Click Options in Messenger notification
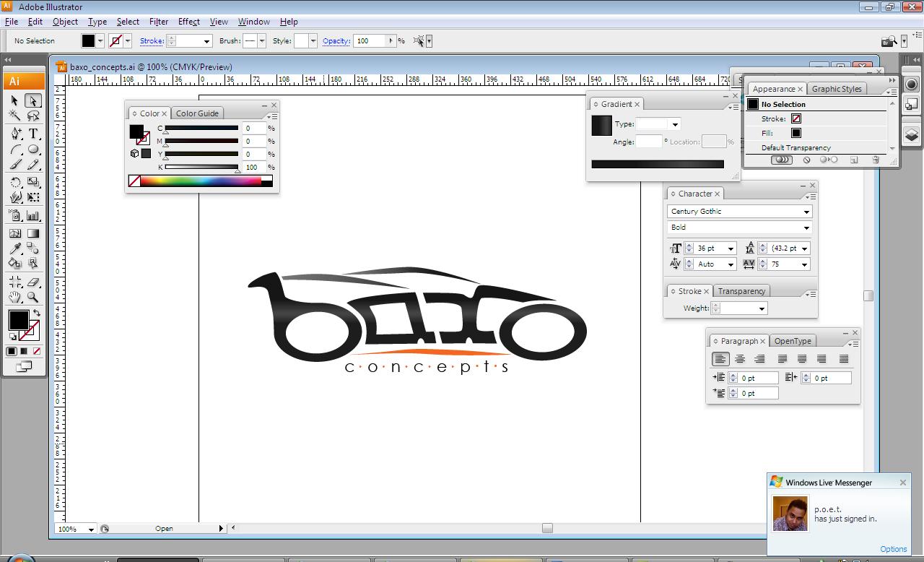The width and height of the screenshot is (924, 562). pyautogui.click(x=893, y=549)
